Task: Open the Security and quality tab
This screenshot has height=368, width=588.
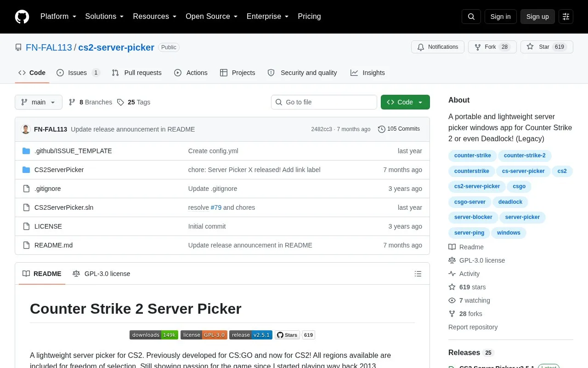Action: [x=302, y=73]
